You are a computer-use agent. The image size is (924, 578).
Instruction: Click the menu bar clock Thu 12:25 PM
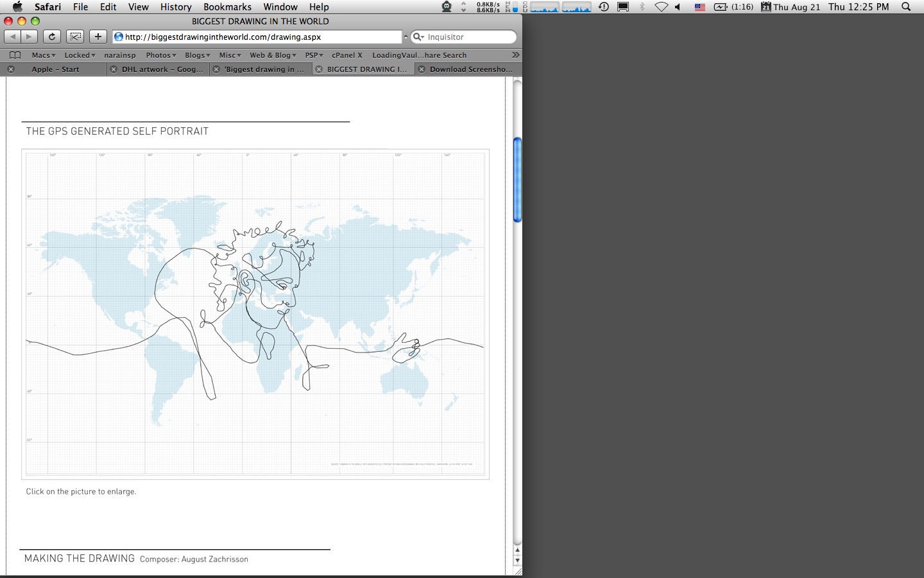tap(859, 7)
